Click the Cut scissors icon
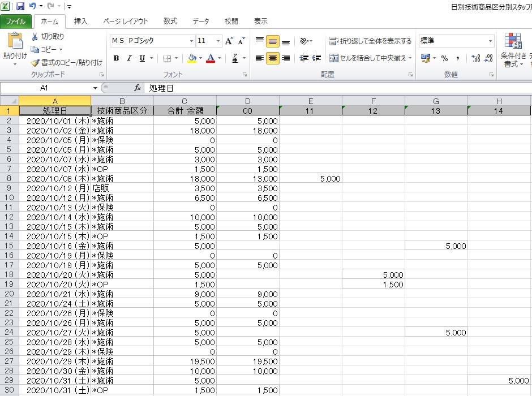Viewport: 532px width, 396px height. pyautogui.click(x=35, y=37)
